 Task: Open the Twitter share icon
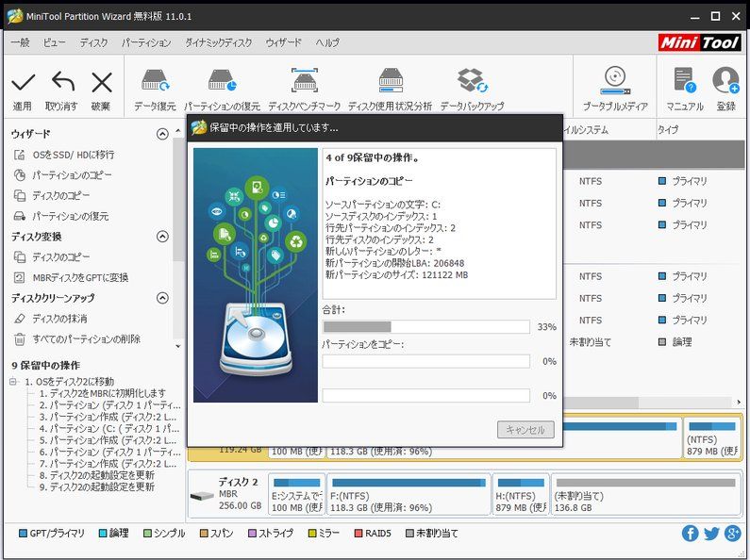point(711,534)
